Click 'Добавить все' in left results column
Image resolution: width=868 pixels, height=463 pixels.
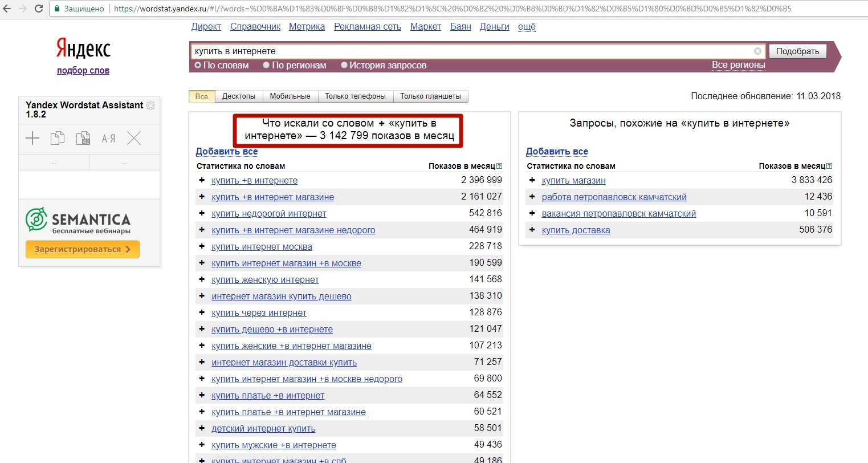pos(227,152)
